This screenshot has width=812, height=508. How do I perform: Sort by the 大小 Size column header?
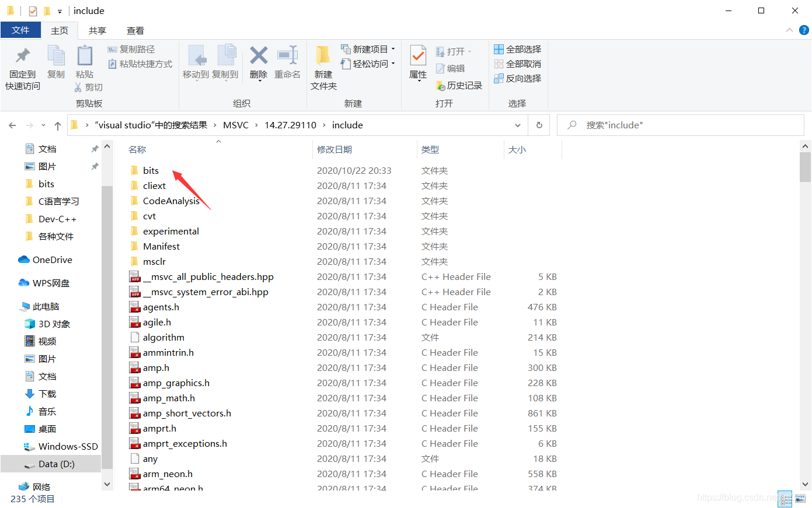(x=517, y=150)
